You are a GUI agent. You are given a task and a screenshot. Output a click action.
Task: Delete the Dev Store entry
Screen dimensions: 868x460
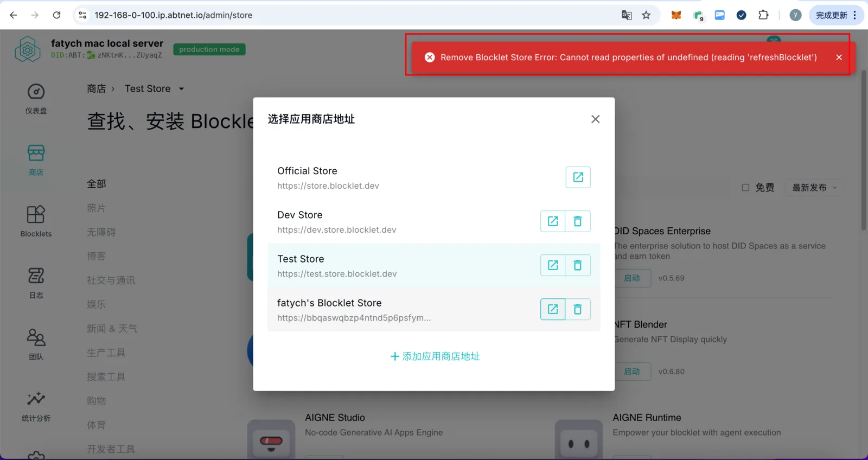[578, 221]
